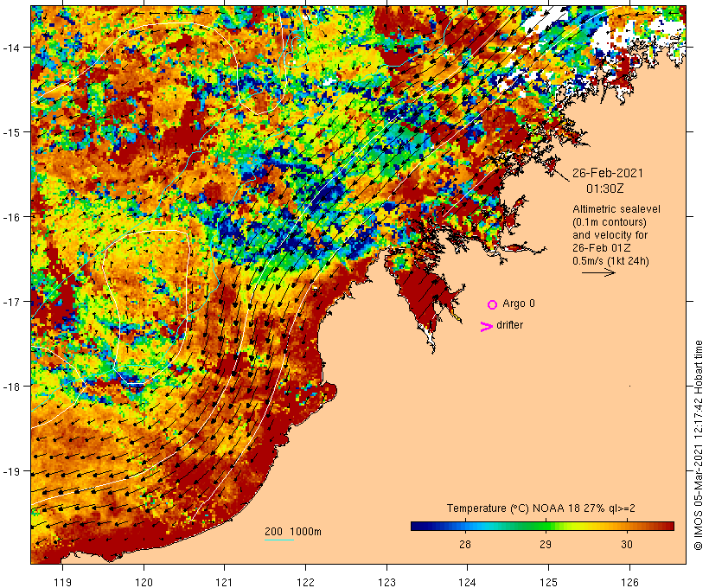Image resolution: width=709 pixels, height=588 pixels.
Task: Click the time label 01:30Z
Action: click(x=604, y=189)
